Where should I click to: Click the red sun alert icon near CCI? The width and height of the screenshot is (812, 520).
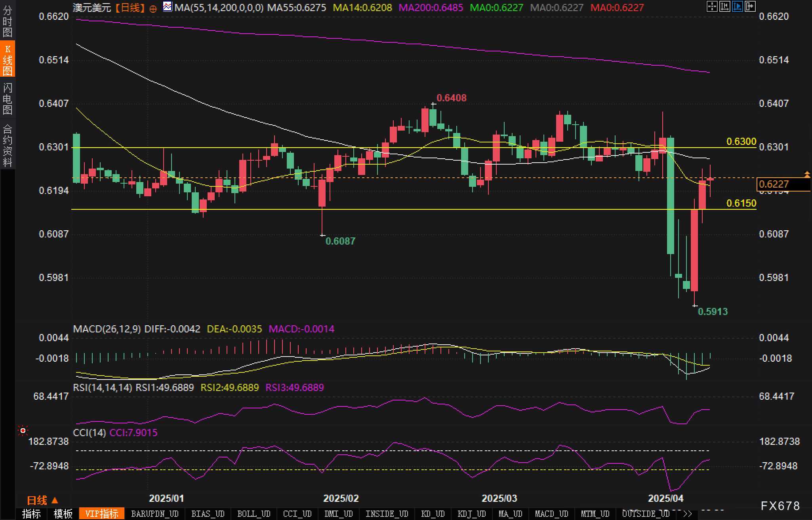23,430
